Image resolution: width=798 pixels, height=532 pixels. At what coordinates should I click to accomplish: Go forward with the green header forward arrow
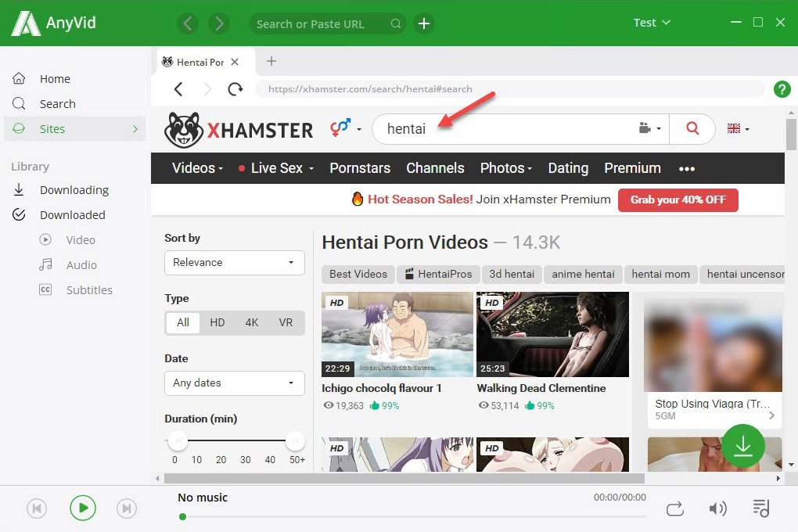tap(219, 23)
